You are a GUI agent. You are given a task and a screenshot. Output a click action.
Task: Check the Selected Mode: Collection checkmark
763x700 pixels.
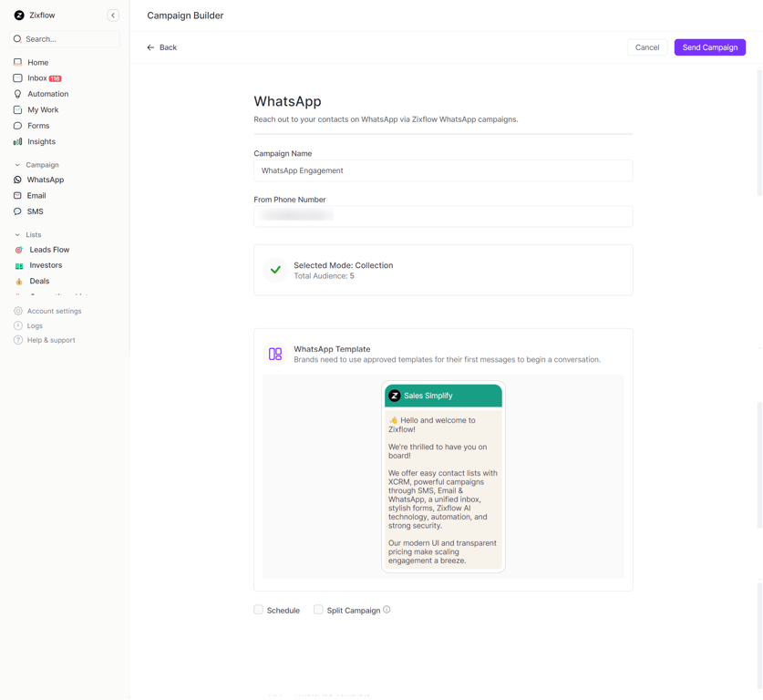pos(274,270)
